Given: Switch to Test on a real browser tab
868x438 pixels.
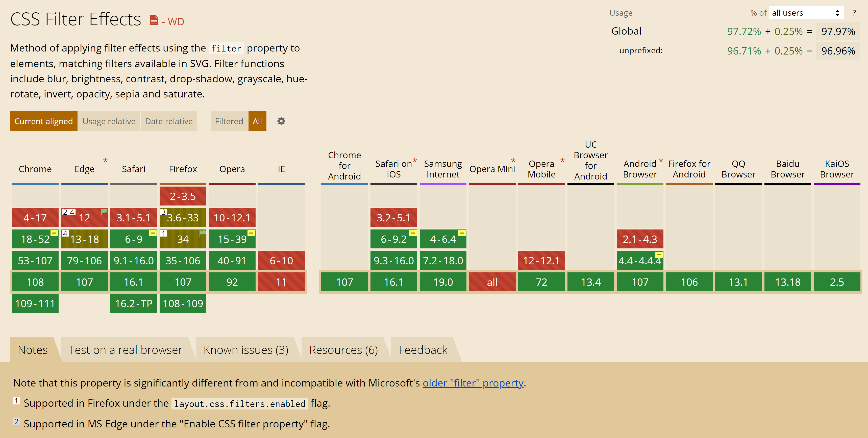Looking at the screenshot, I should click(125, 350).
